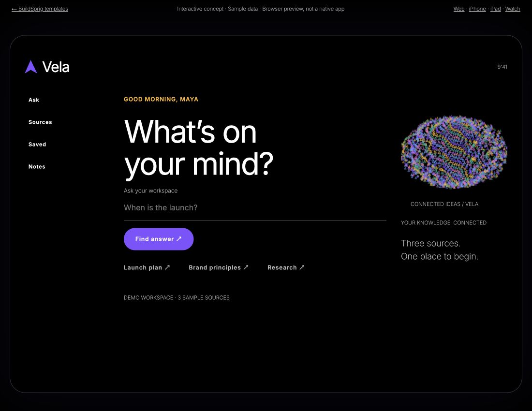532x411 pixels.
Task: Open the Launch plan suggestion link
Action: click(147, 267)
